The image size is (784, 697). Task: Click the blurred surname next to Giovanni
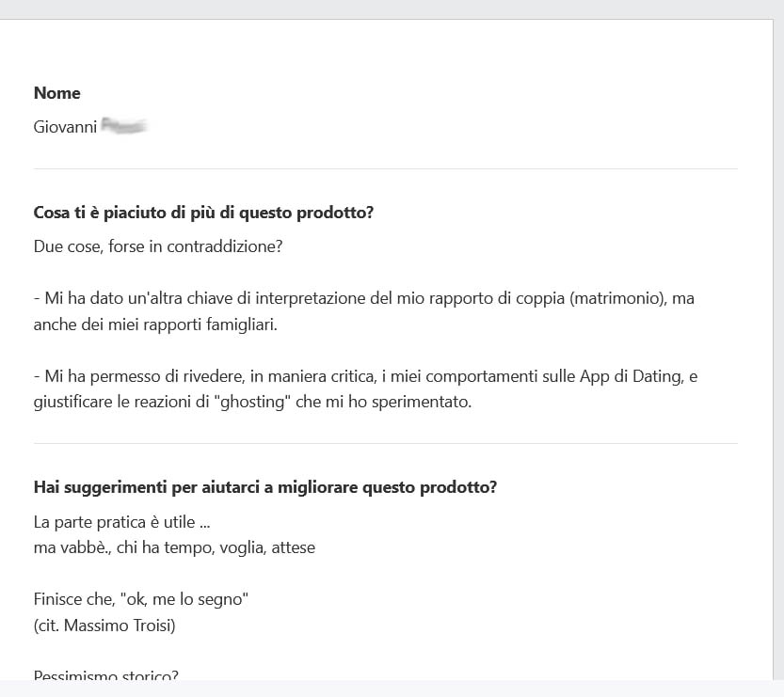pos(123,125)
